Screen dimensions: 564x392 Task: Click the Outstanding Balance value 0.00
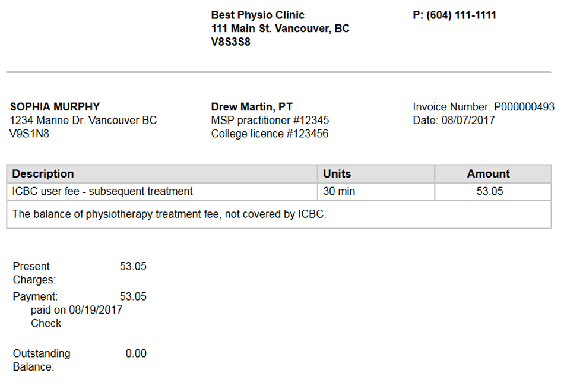[x=136, y=353]
